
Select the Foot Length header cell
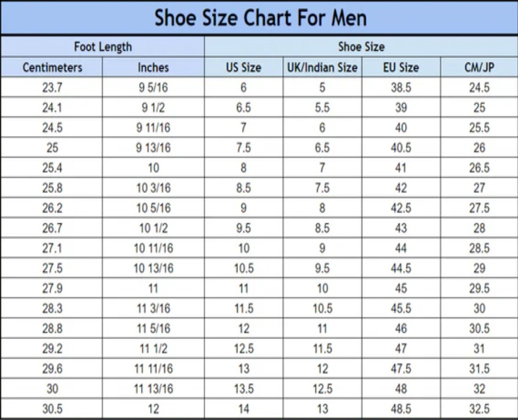point(103,47)
